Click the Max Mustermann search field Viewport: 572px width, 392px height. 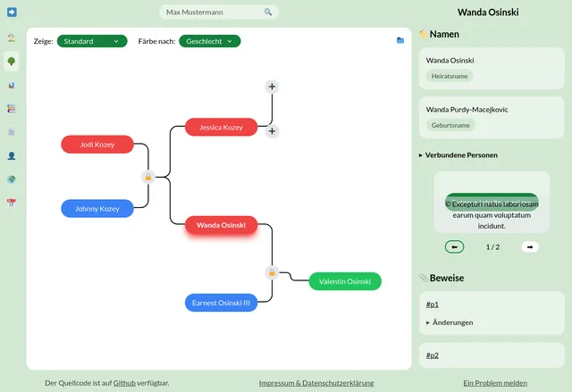(x=219, y=13)
